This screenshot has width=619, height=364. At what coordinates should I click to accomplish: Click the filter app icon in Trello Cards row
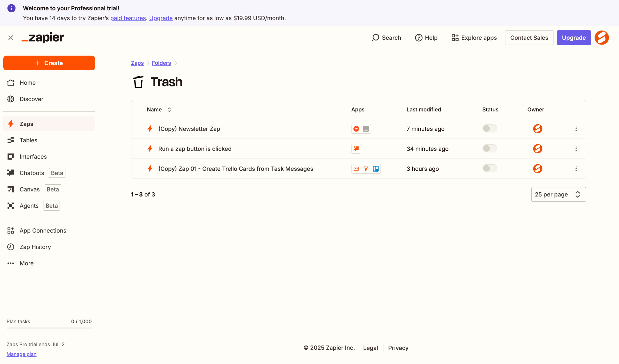[x=366, y=169]
